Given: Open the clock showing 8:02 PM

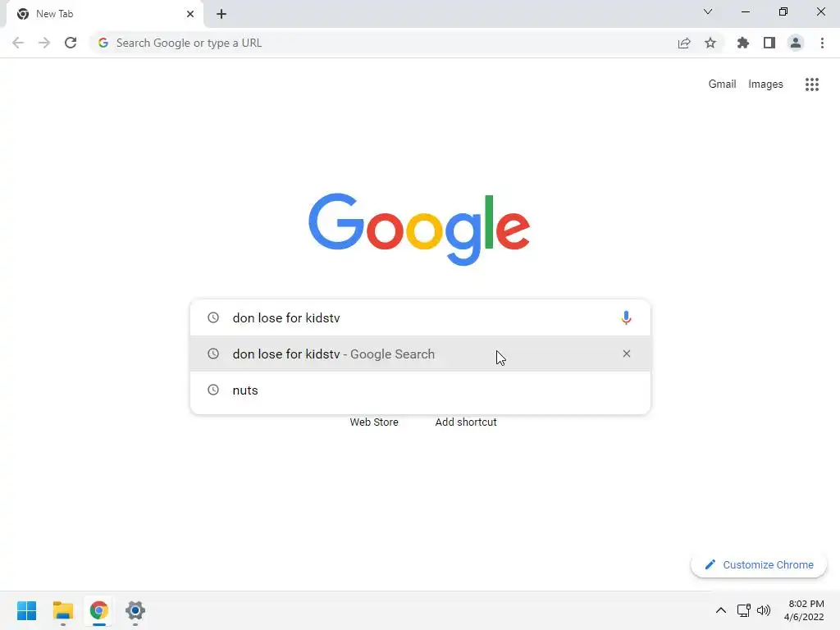Looking at the screenshot, I should (804, 610).
